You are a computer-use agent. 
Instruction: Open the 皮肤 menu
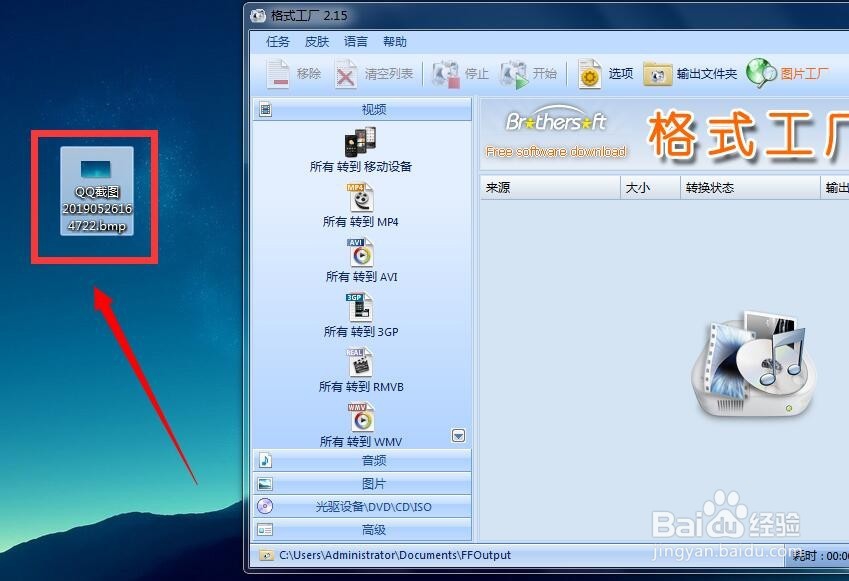click(x=317, y=42)
